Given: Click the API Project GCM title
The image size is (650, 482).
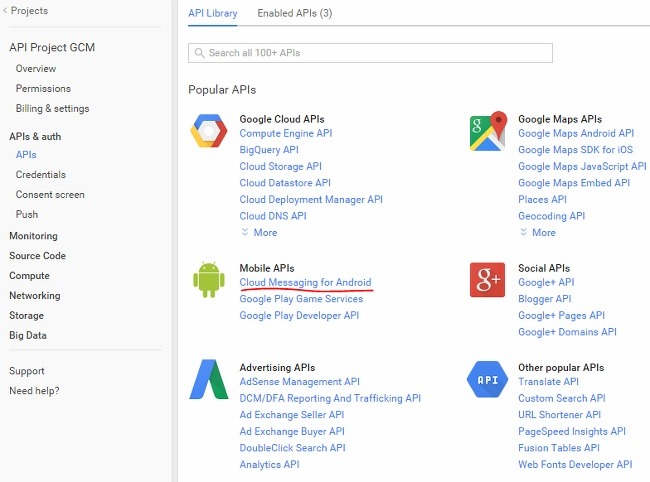Looking at the screenshot, I should [52, 48].
